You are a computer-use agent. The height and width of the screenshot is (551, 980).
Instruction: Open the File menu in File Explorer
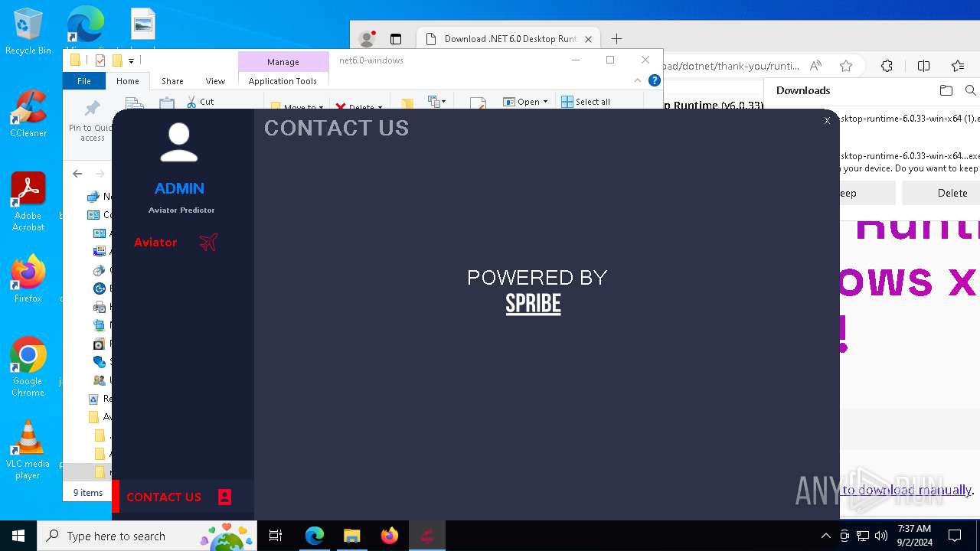84,81
